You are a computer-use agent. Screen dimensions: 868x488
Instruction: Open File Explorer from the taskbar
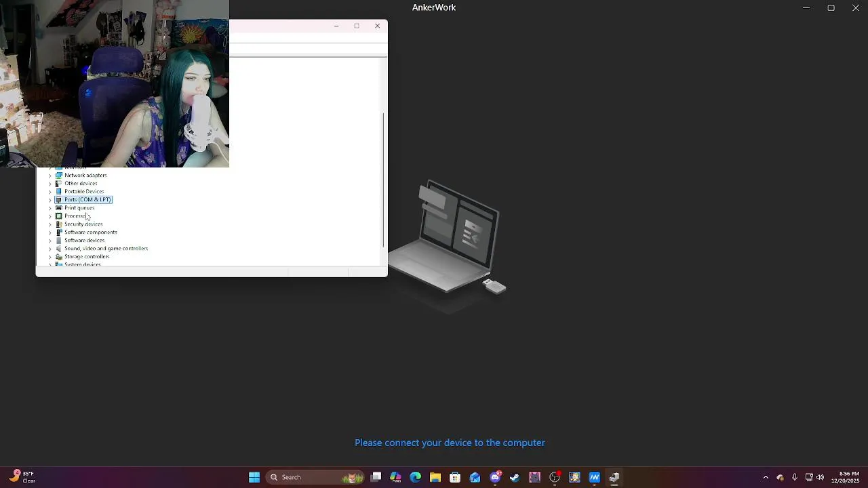click(x=435, y=477)
